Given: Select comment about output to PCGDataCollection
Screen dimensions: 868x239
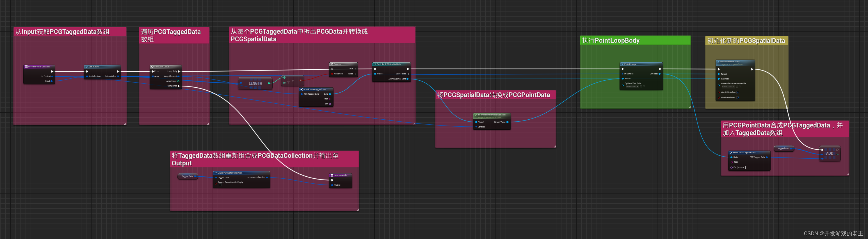Looking at the screenshot, I should 264,159.
